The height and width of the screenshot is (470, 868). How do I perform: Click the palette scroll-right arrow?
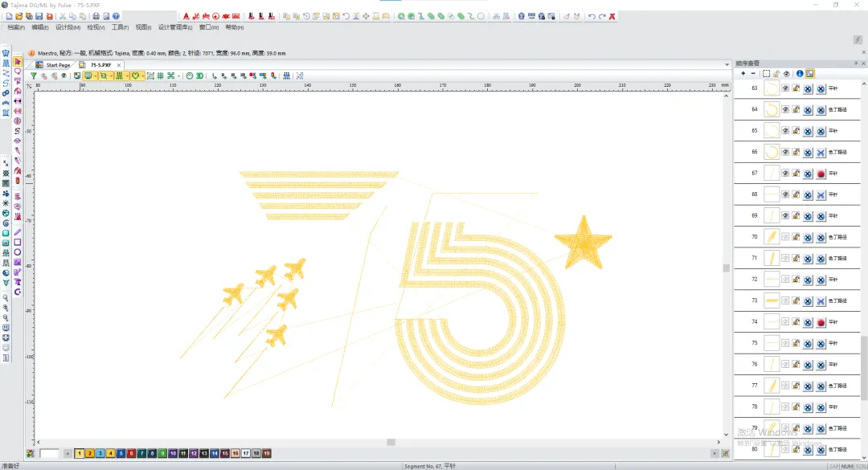[714, 453]
